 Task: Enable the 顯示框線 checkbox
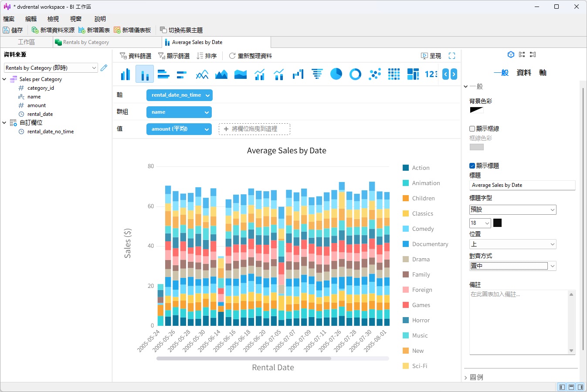pos(472,128)
